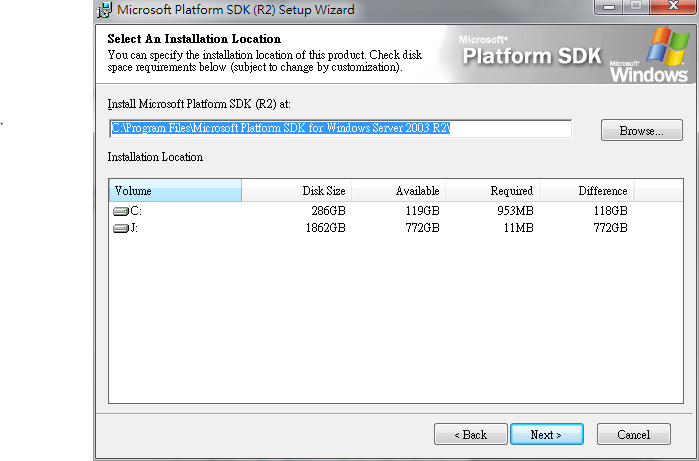699x461 pixels.
Task: Sort by the Difference column header
Action: (587, 190)
